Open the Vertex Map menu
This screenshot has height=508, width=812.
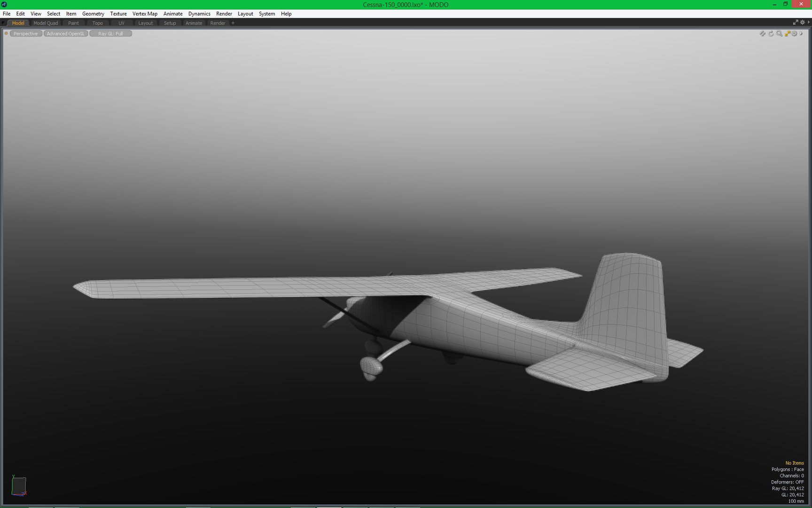click(145, 14)
